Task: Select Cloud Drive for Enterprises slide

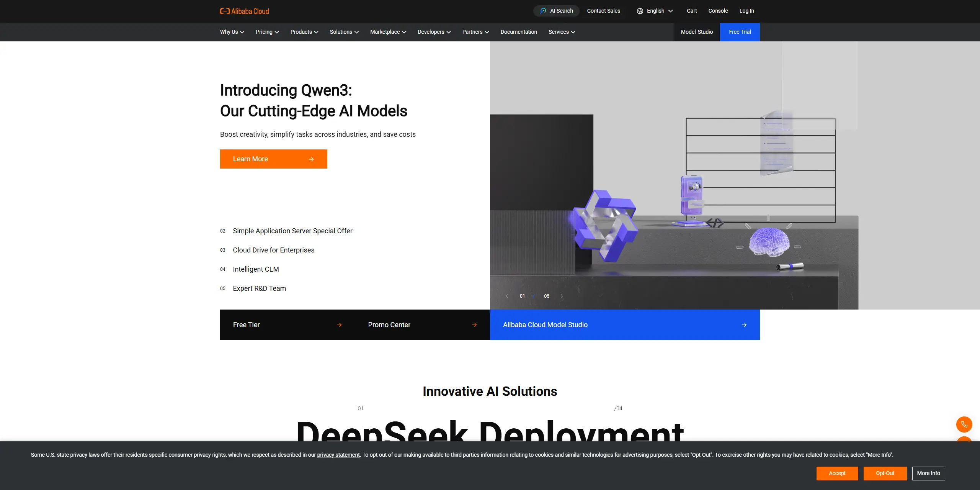Action: point(273,250)
